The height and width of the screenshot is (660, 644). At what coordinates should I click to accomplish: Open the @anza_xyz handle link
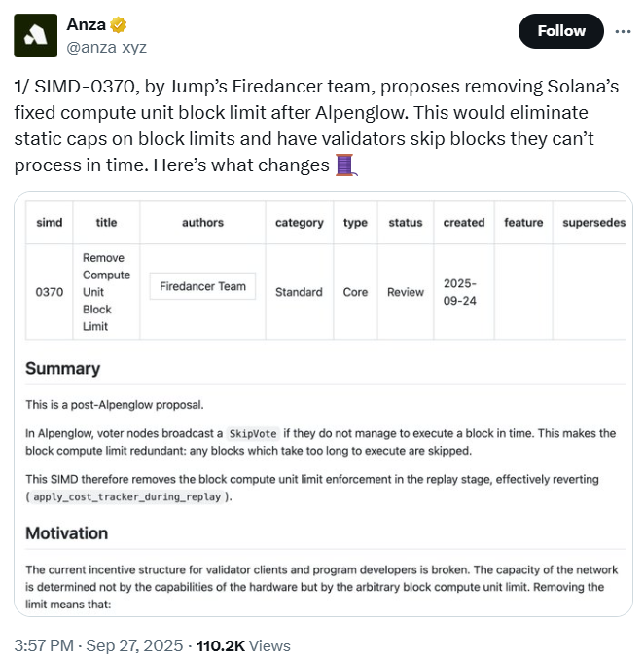coord(106,46)
